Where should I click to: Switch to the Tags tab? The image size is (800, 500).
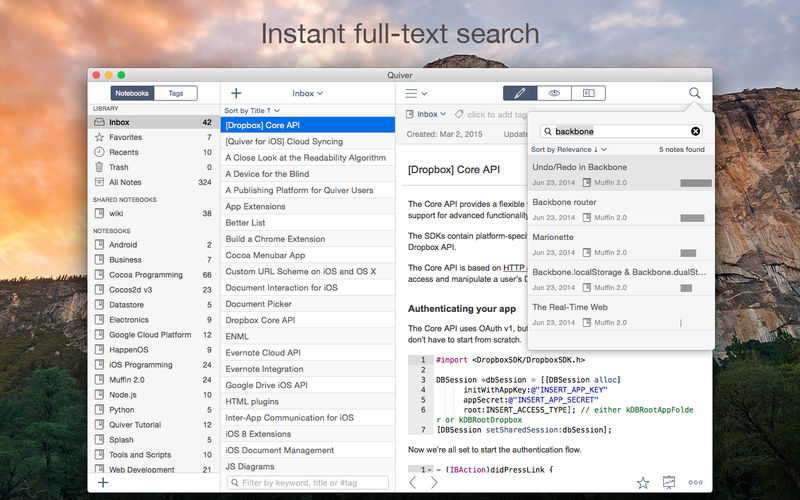(175, 93)
